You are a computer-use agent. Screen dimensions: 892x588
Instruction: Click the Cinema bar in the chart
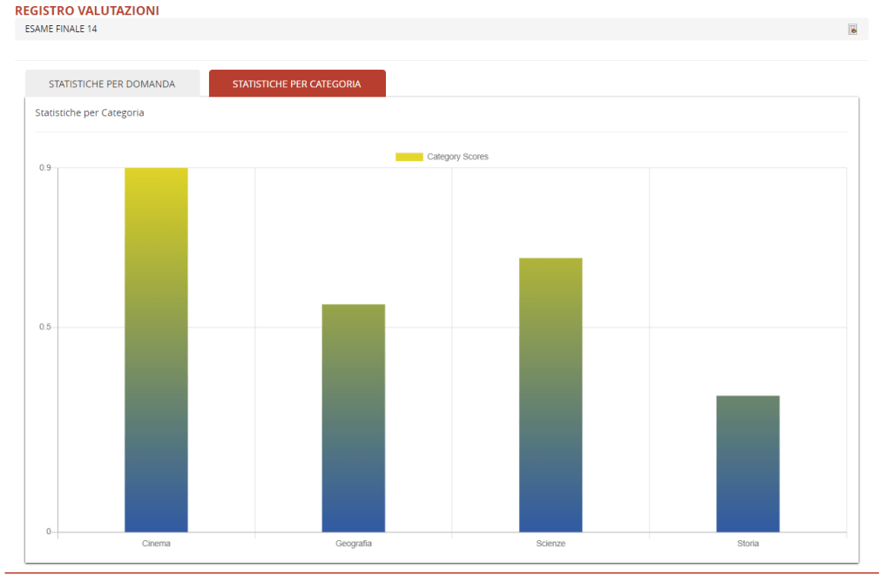[x=156, y=349]
